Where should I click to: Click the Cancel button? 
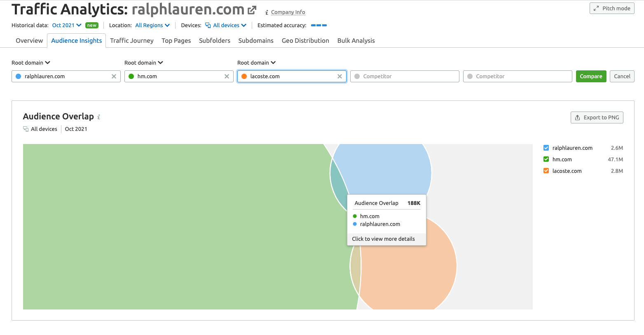[x=622, y=77]
